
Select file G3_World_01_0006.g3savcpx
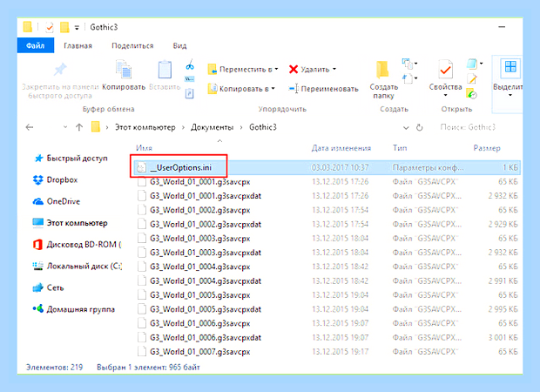(199, 323)
